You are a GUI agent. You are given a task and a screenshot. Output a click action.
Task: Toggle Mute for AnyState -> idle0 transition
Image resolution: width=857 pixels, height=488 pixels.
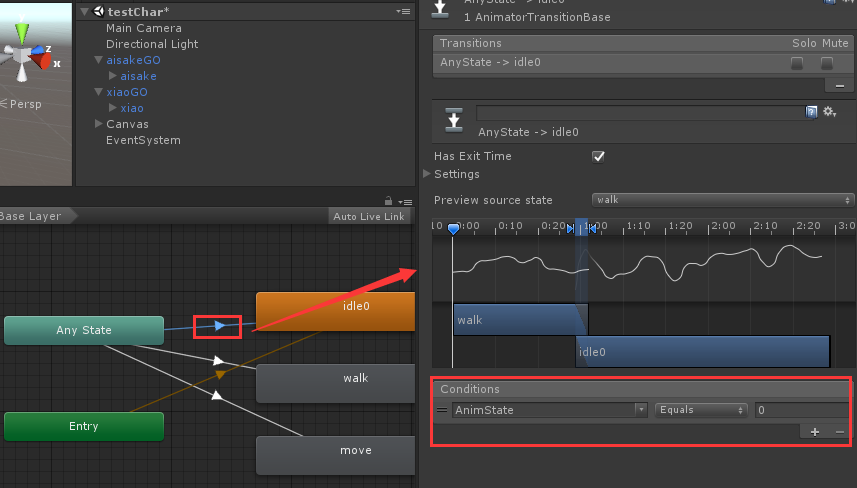(826, 63)
